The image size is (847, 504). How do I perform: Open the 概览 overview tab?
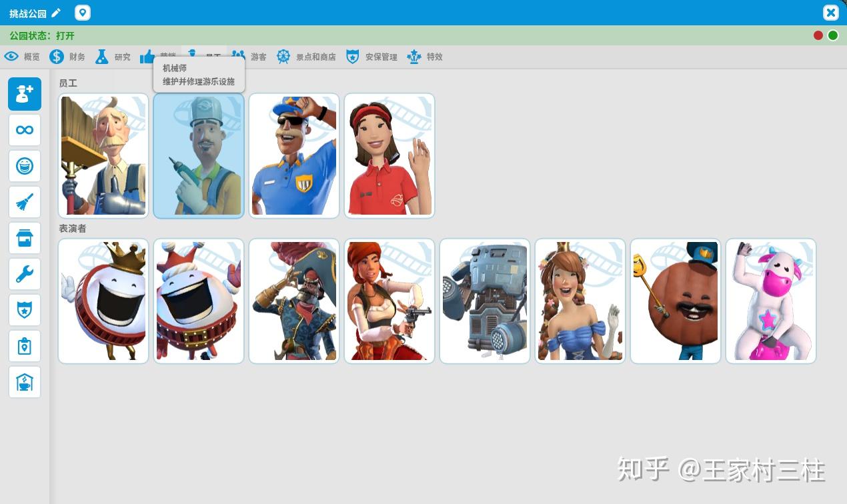click(x=22, y=57)
